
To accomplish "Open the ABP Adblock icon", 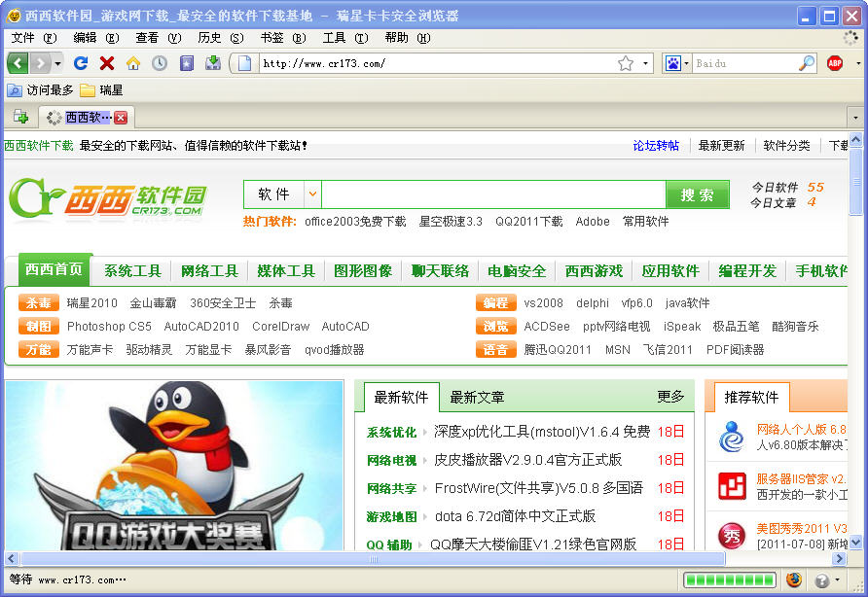I will [835, 63].
